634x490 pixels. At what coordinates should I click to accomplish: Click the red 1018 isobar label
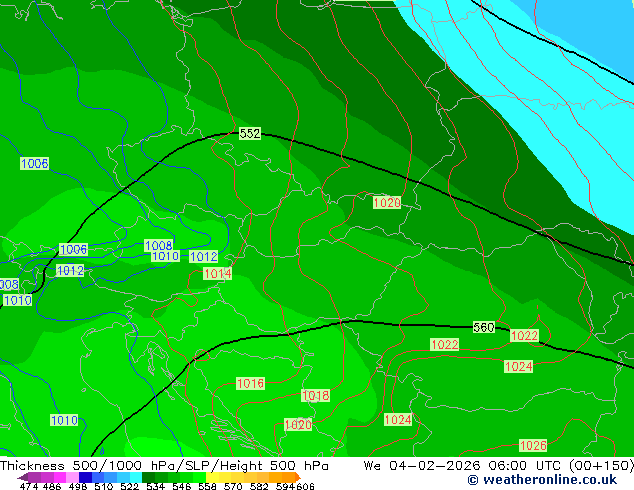point(315,395)
